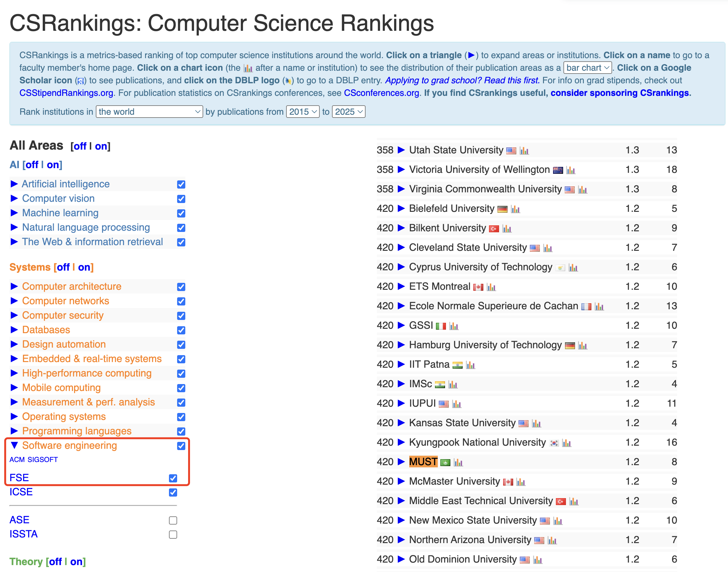Show the IMSc chart icon
Screen dimensions: 728x572
453,384
